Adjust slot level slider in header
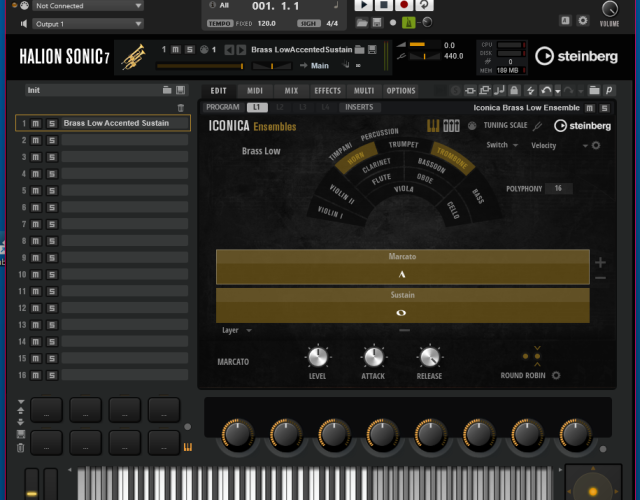 [200, 66]
